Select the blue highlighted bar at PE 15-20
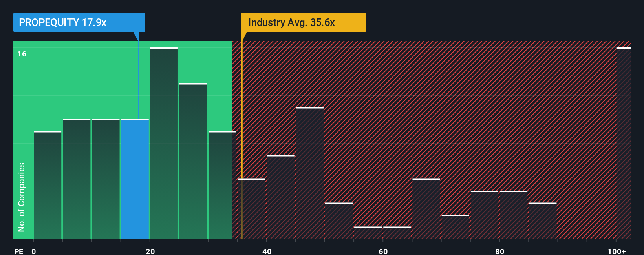The image size is (644, 255). coord(135,179)
